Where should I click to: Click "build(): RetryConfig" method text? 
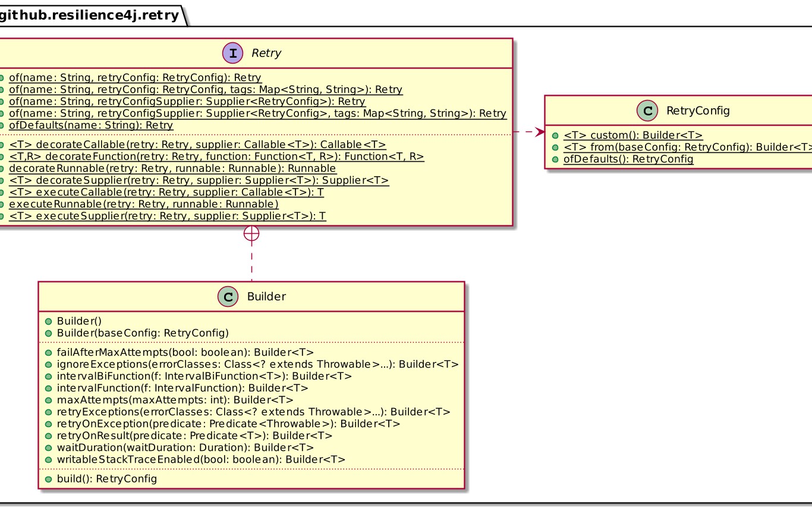tap(107, 479)
